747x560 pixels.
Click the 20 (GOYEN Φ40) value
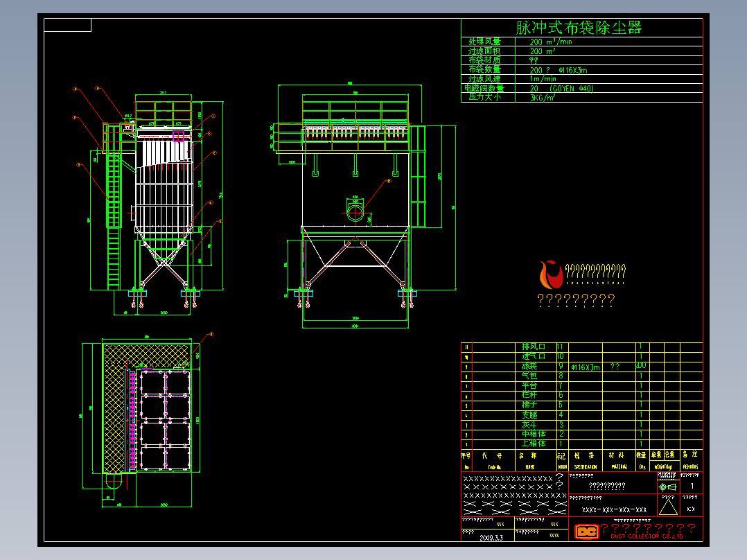point(562,89)
